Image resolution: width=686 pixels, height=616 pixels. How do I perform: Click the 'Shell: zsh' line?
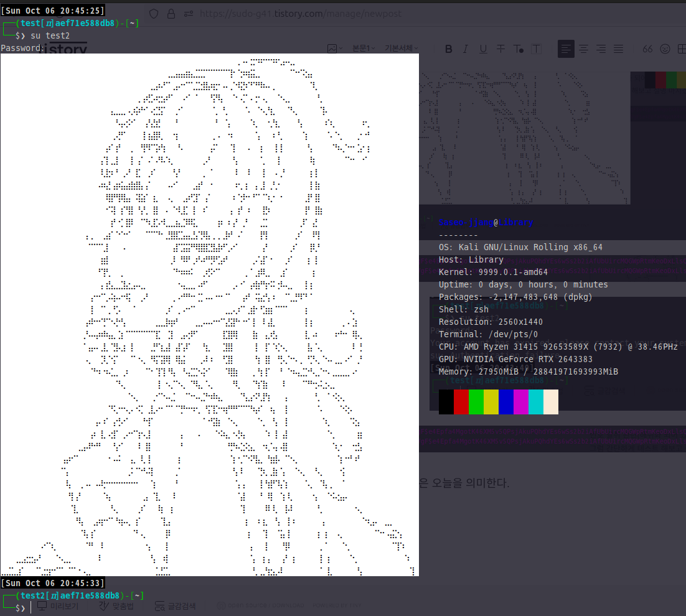[464, 309]
